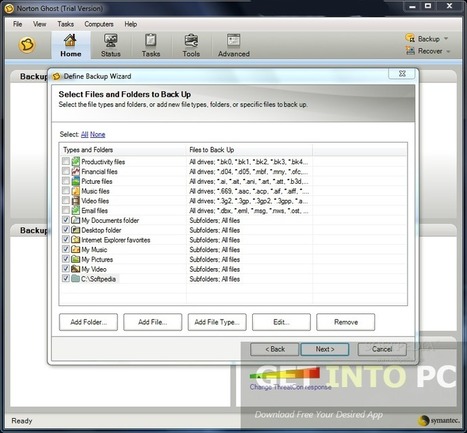Click the Recover icon at top right
The height and width of the screenshot is (433, 467).
point(410,51)
